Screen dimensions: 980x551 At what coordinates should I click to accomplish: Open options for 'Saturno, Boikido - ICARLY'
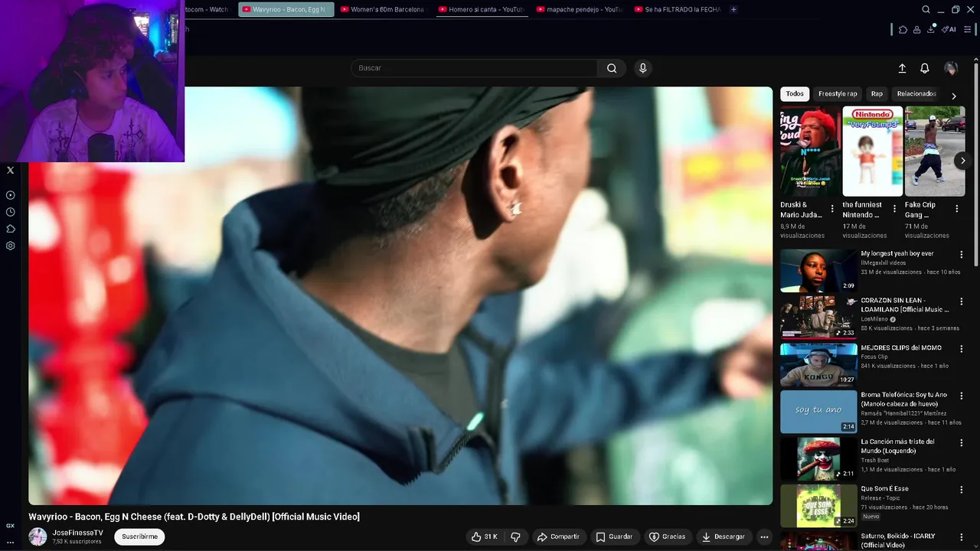point(962,537)
